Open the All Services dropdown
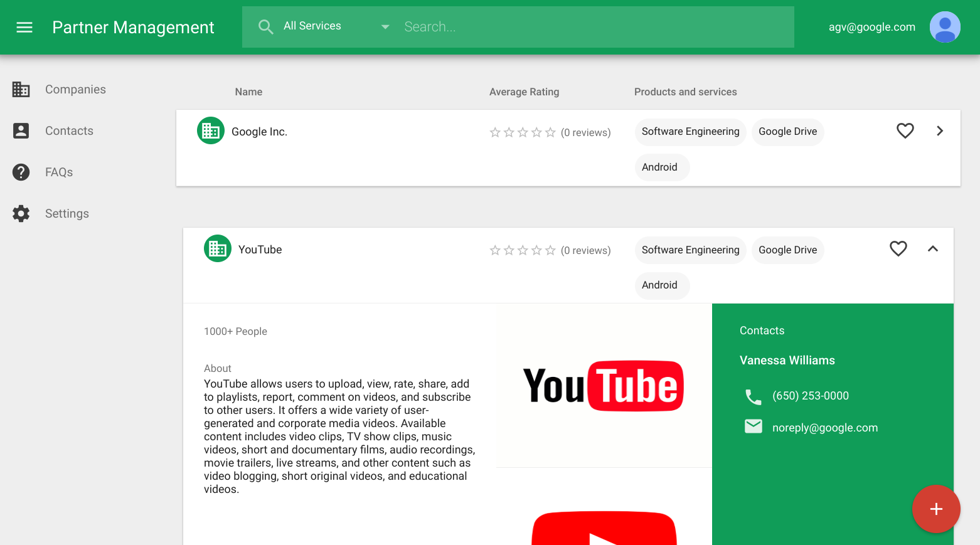980x545 pixels. pos(336,26)
